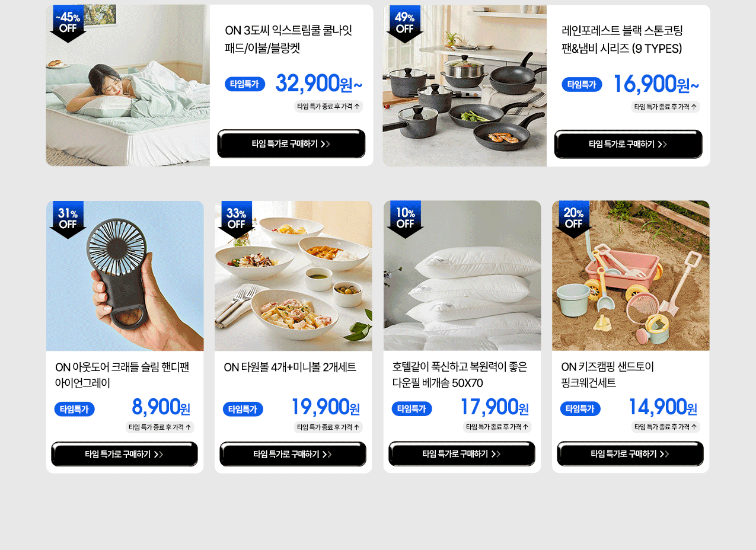Image resolution: width=756 pixels, height=550 pixels.
Task: Click 타임특가 tag beside 8,900원 price
Action: click(x=74, y=409)
